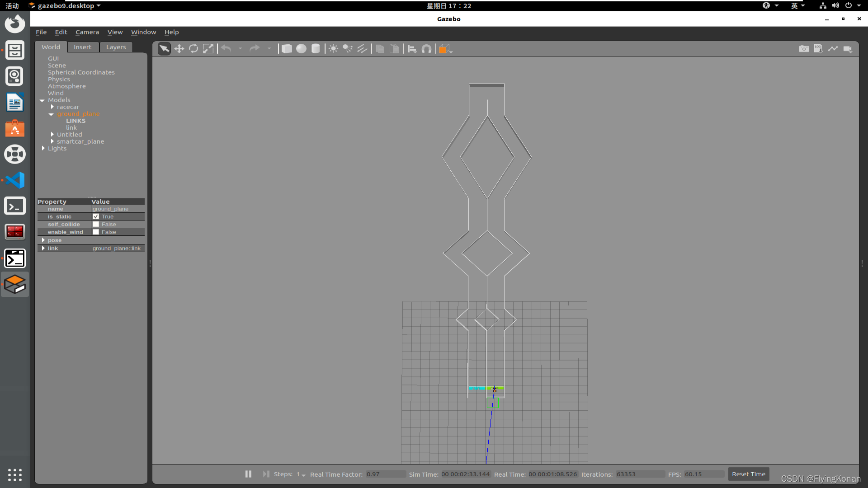The height and width of the screenshot is (488, 868).
Task: Insert a box shape
Action: point(287,49)
